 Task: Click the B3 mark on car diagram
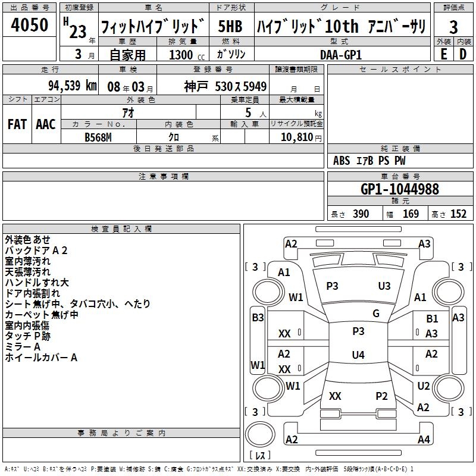click(258, 318)
